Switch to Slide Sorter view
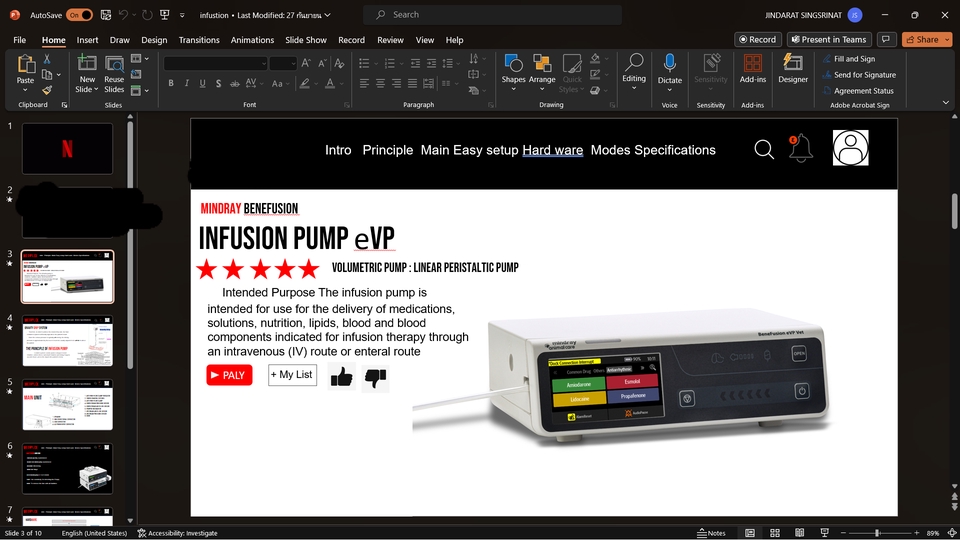Viewport: 960px width, 540px height. [774, 533]
